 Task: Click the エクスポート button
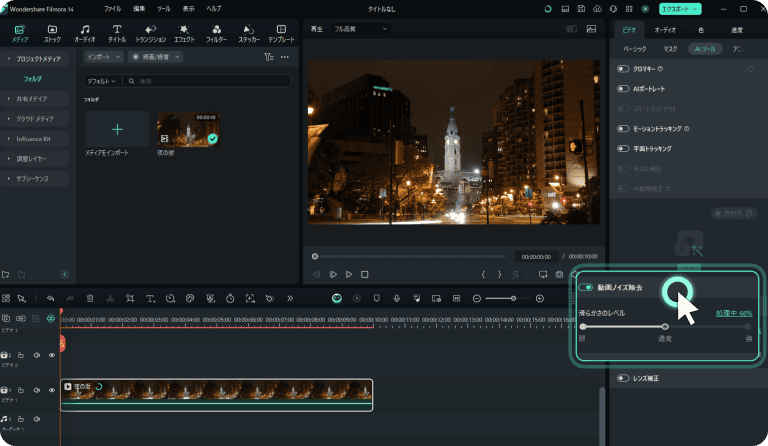680,9
